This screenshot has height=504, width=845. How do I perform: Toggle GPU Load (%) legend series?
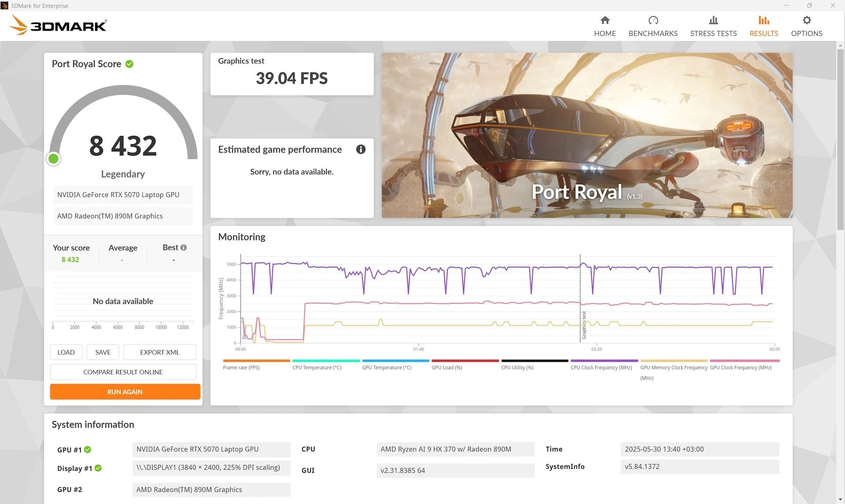coord(447,367)
